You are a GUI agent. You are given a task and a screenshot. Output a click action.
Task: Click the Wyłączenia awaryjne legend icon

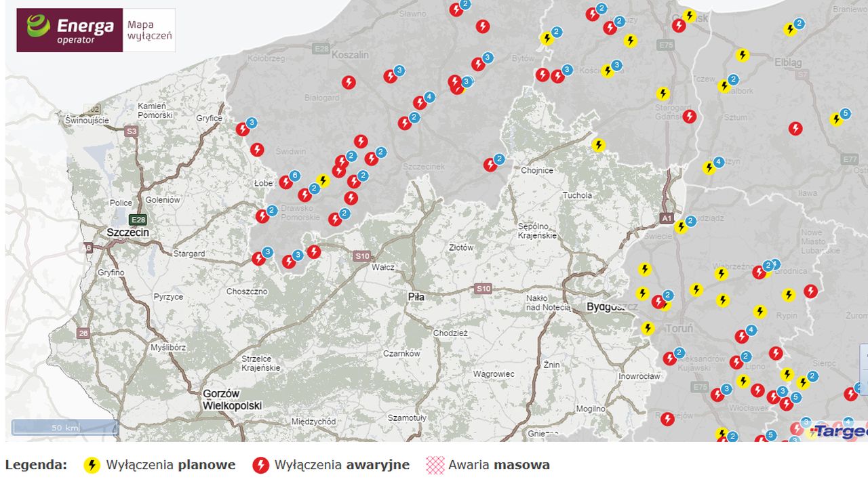pyautogui.click(x=260, y=465)
